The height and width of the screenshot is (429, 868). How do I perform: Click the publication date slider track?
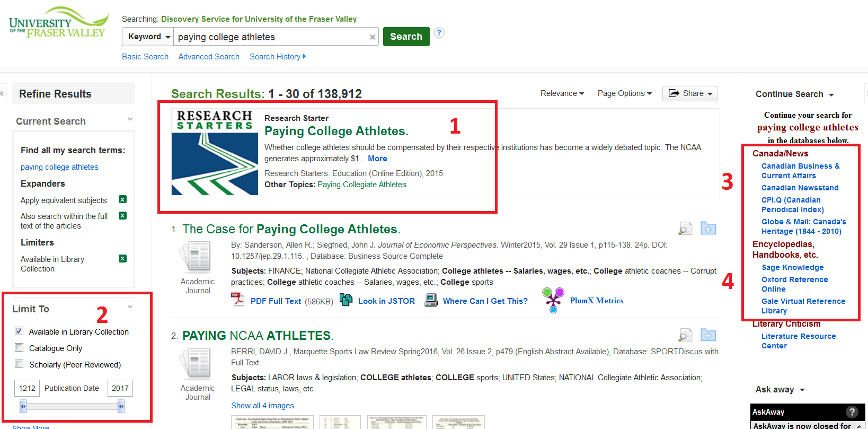click(x=72, y=407)
